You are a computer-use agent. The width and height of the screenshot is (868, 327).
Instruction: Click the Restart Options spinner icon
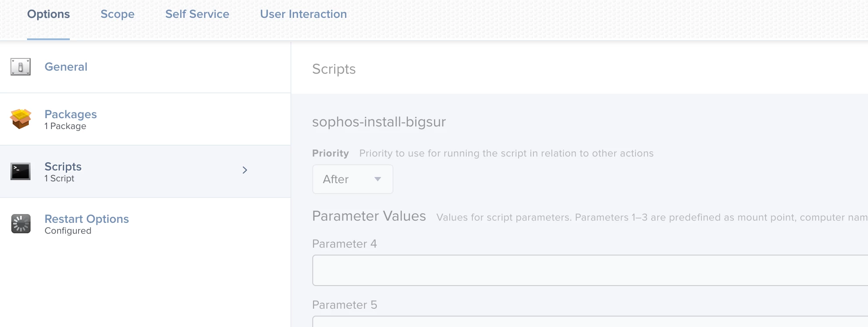[21, 224]
